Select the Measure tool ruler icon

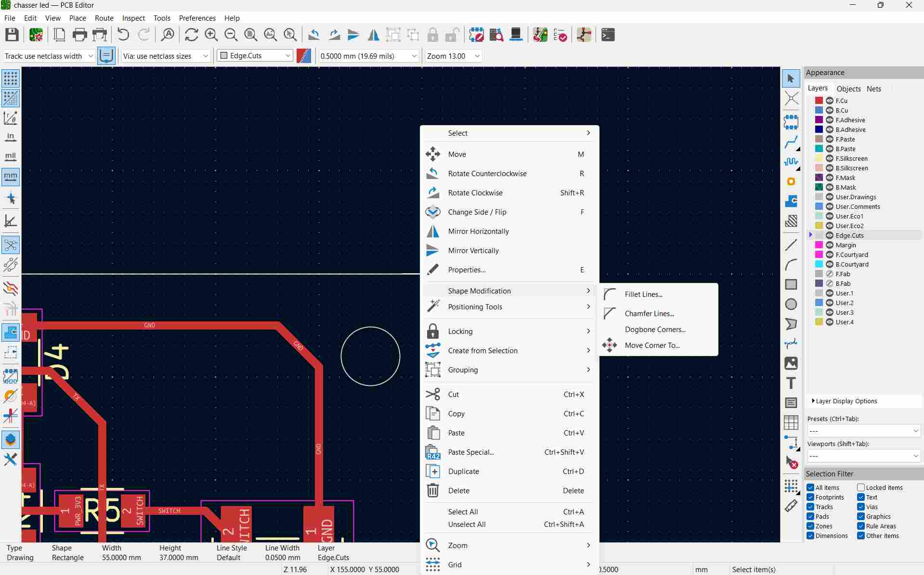(791, 506)
